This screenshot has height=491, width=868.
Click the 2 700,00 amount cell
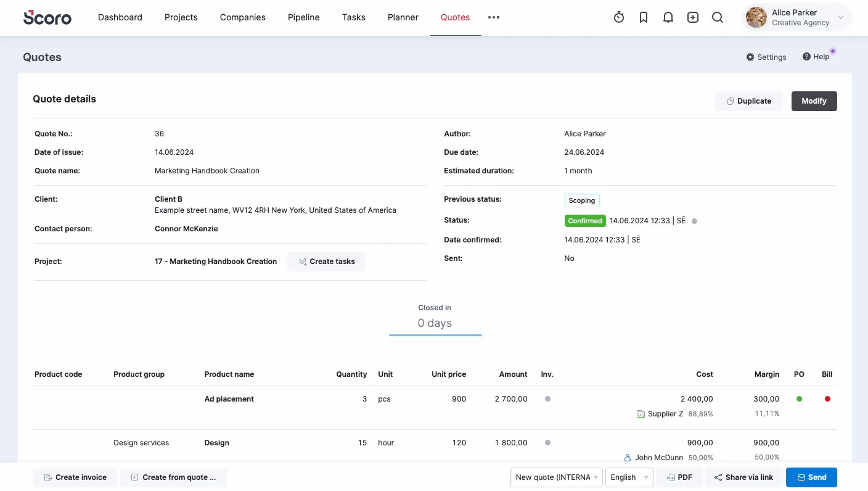click(x=511, y=399)
